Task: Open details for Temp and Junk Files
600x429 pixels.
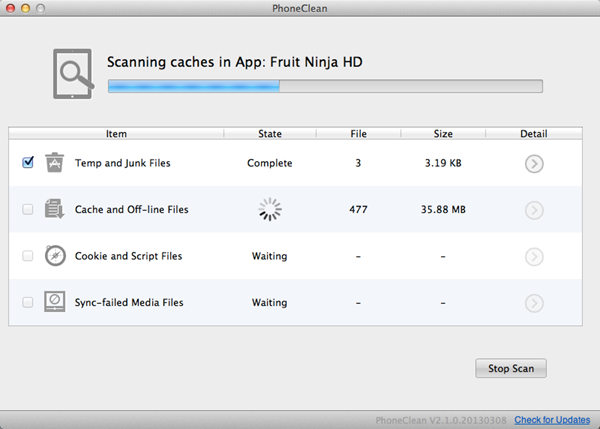Action: pos(534,163)
